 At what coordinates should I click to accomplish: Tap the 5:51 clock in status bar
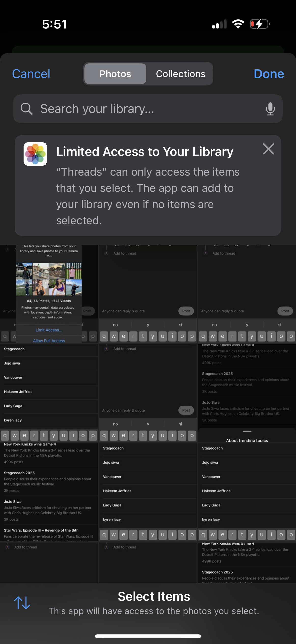tap(54, 24)
